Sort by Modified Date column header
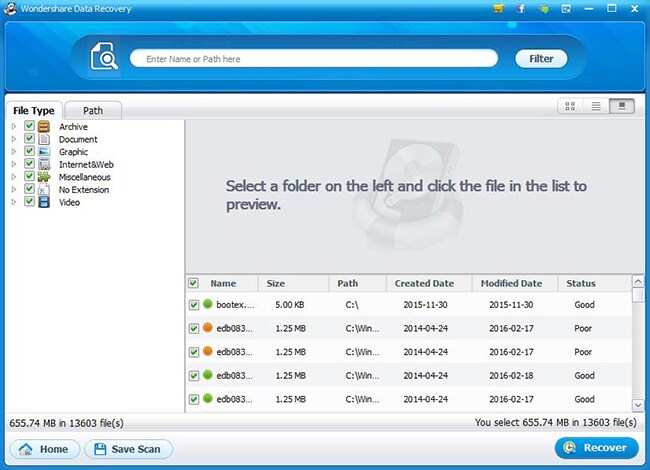The width and height of the screenshot is (650, 470). (x=515, y=283)
